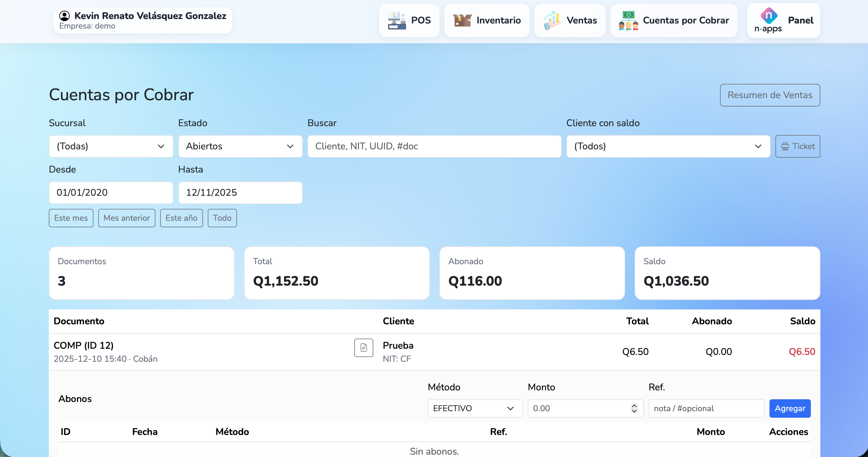Open document icon for COMP ID 12
Screen dimensions: 868x457
tap(363, 348)
